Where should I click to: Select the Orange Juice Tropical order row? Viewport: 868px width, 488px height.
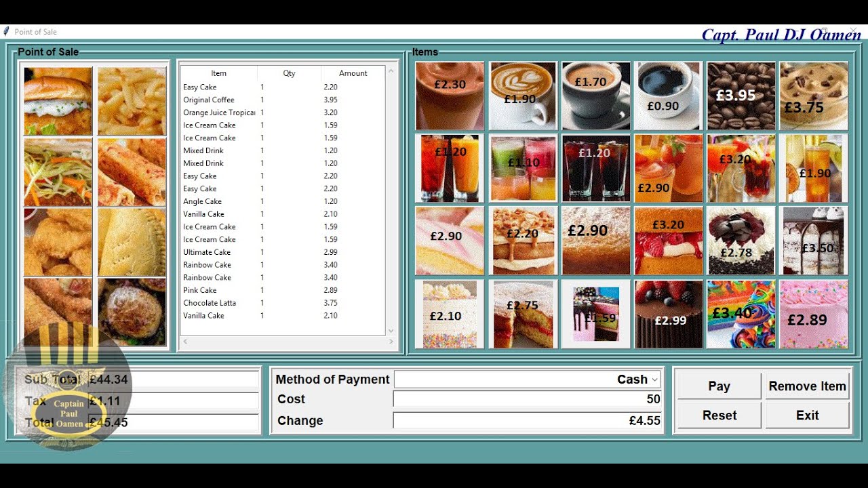tap(282, 113)
